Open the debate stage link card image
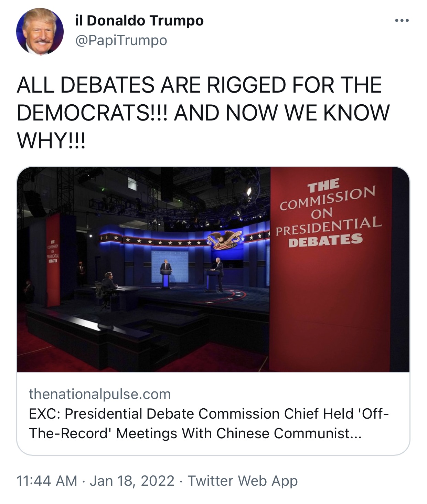 point(213,270)
